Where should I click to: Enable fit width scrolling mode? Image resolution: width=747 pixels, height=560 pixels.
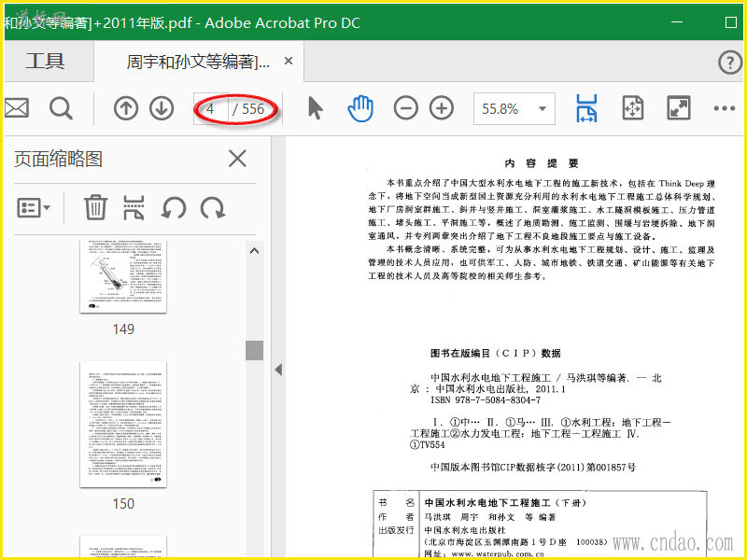(586, 108)
